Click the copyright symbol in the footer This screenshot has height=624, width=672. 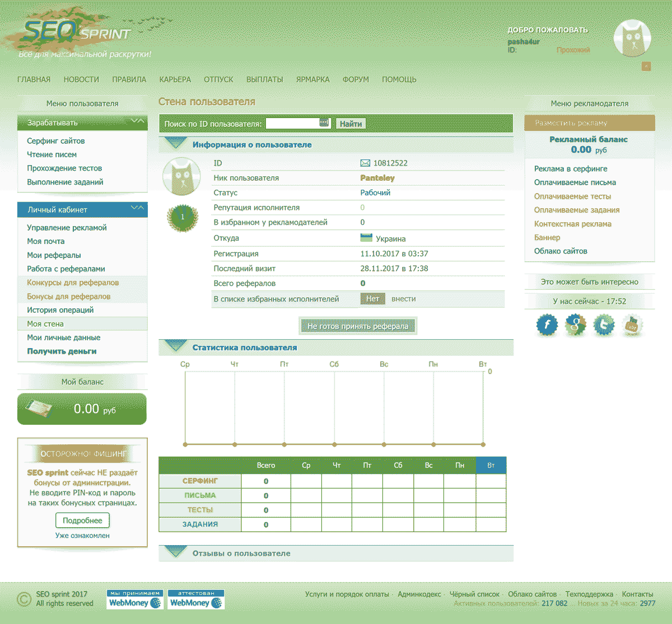tap(24, 599)
